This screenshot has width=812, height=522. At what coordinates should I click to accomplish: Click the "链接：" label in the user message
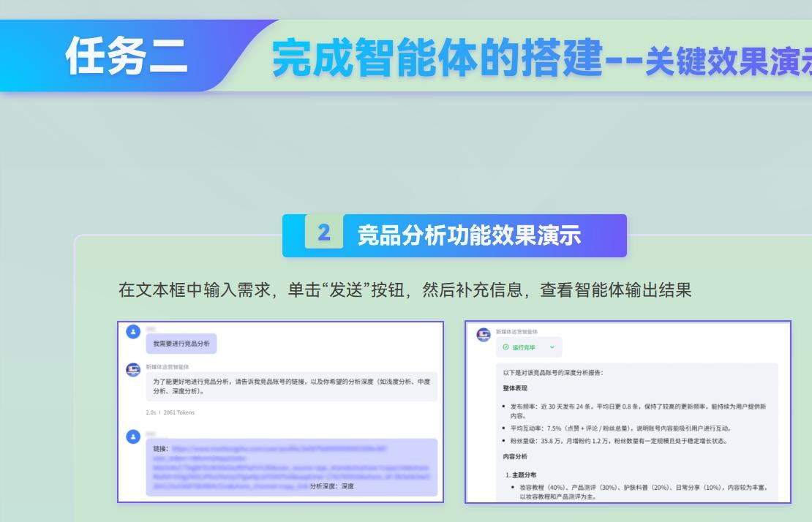[160, 449]
